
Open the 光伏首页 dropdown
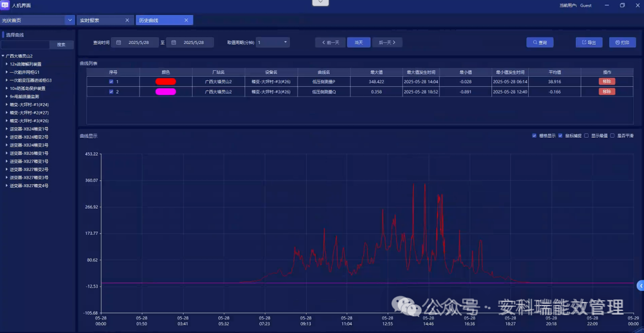pyautogui.click(x=70, y=20)
